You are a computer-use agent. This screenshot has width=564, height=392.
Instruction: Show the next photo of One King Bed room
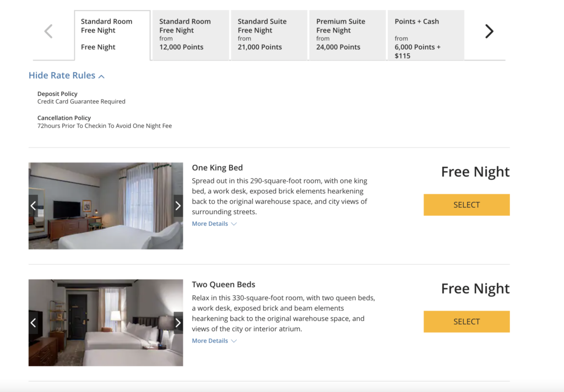[177, 205]
